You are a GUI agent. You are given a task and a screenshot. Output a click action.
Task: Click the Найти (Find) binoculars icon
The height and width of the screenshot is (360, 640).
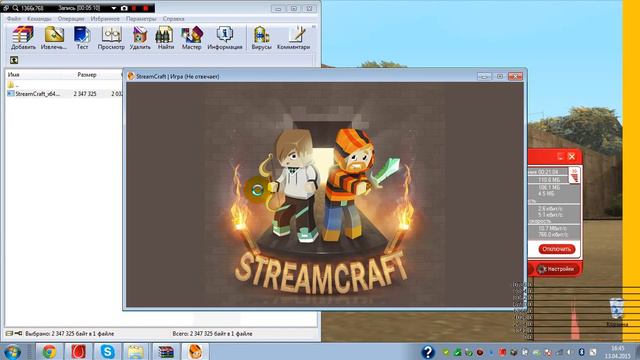(165, 38)
